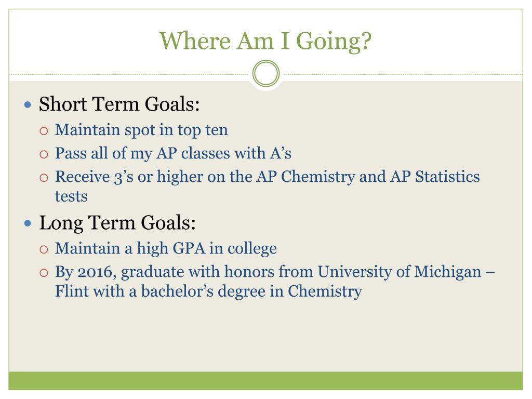Click the red circle bullet before 'Pass all of my AP classes'
The image size is (532, 399).
tap(44, 155)
